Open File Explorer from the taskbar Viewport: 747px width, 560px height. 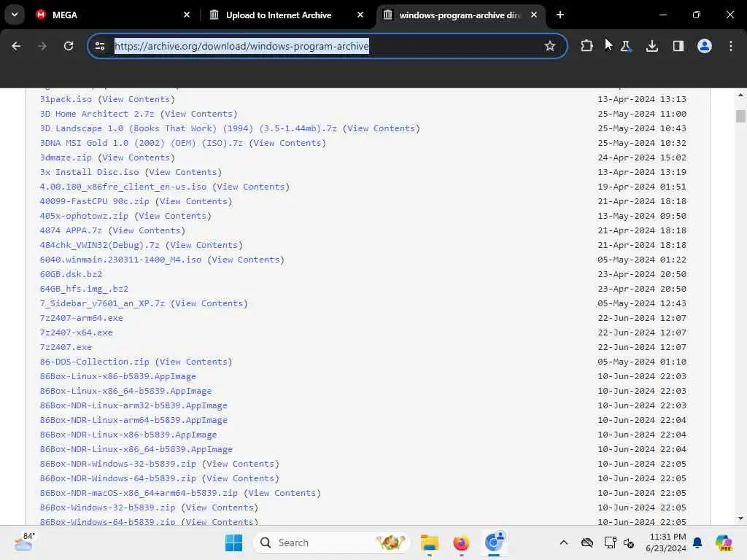click(429, 542)
